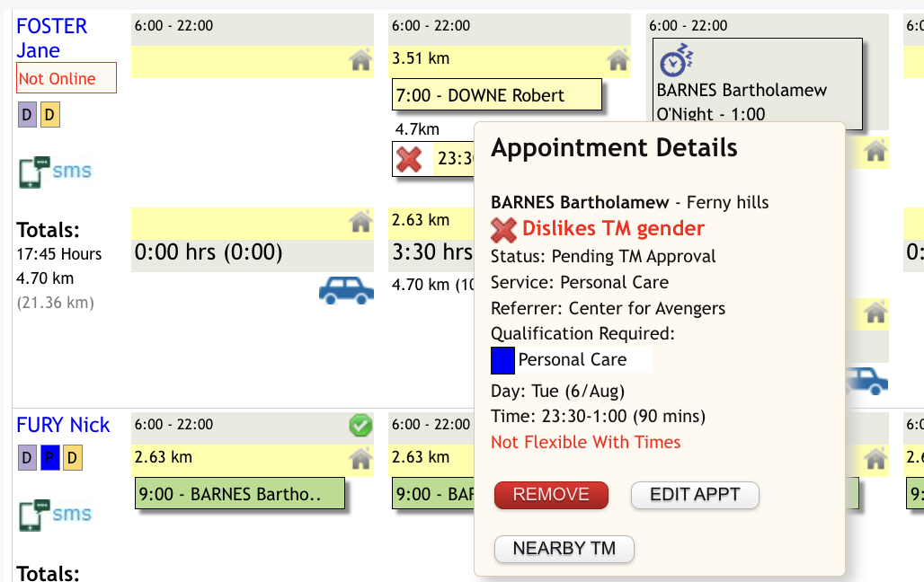The width and height of the screenshot is (924, 582).
Task: Click the blue car icon under 0:00 hrs
Action: click(346, 289)
